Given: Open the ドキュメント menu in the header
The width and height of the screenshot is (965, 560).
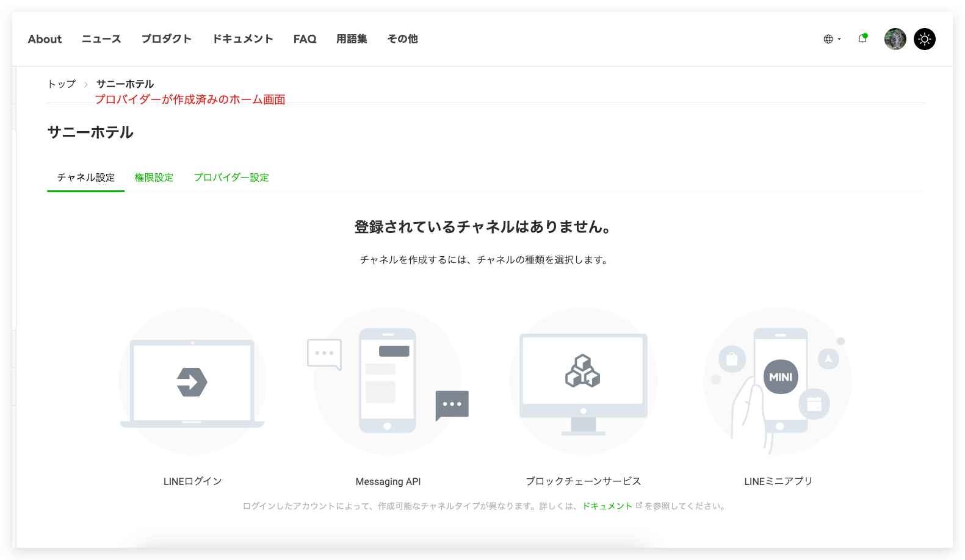Looking at the screenshot, I should tap(243, 39).
